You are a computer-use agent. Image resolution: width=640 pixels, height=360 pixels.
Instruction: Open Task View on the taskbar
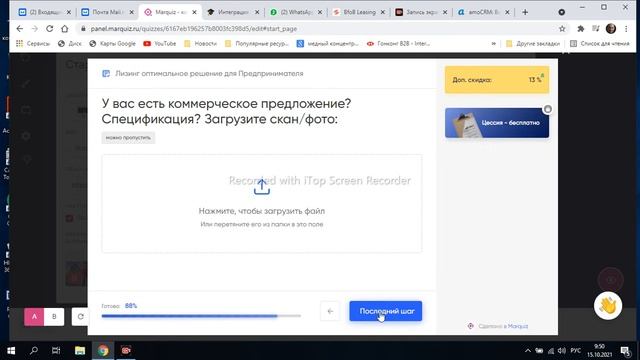(x=56, y=351)
